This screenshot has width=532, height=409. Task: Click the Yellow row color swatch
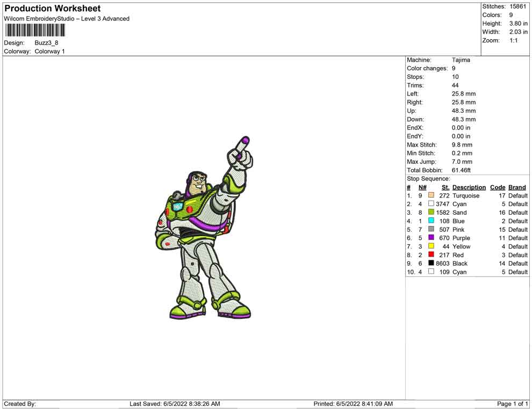pos(431,246)
